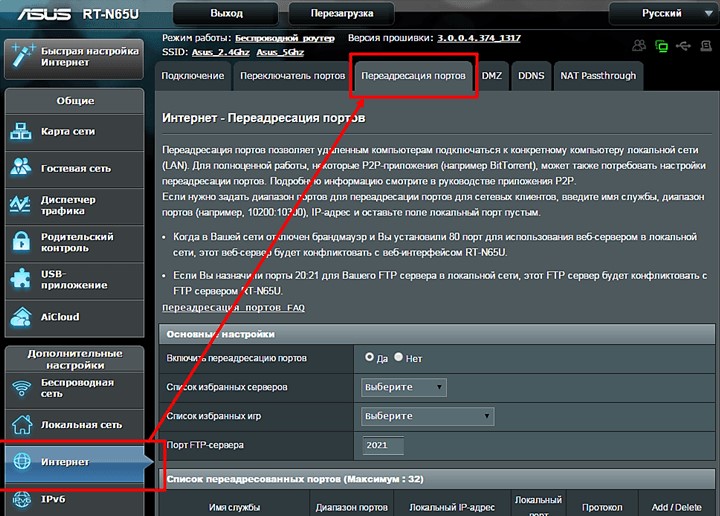Open the Беспроводной роутер mode link

pyautogui.click(x=285, y=38)
